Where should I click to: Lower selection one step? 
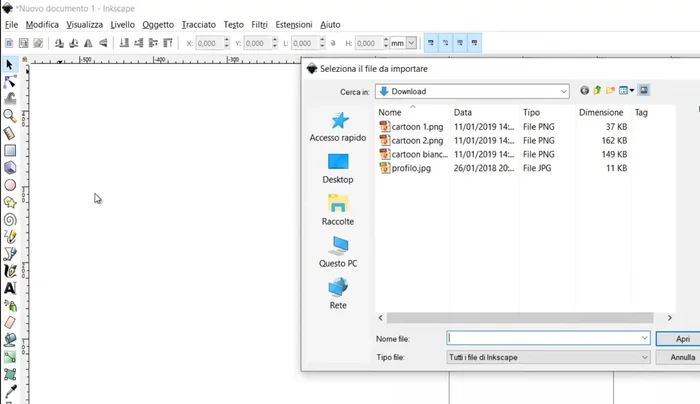point(139,43)
